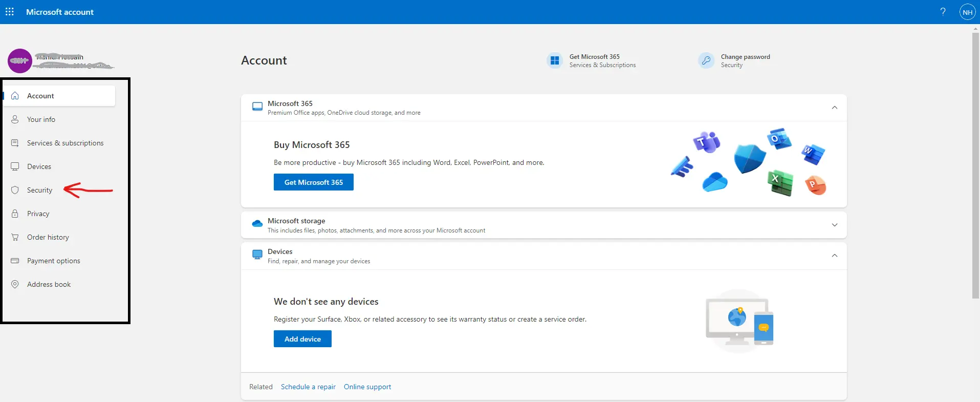Screen dimensions: 980x402
Task: Click Get Microsoft 365 Services & Subscriptions shortcut
Action: (x=592, y=60)
